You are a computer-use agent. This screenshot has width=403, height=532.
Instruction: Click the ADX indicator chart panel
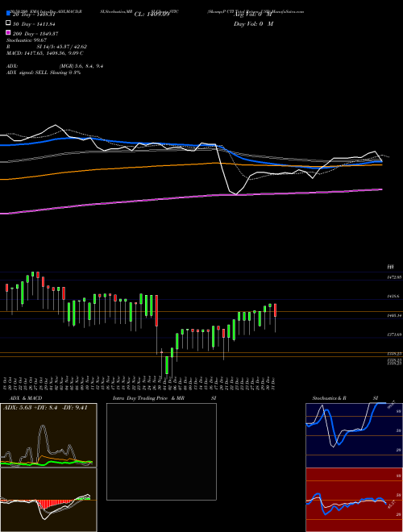[48, 435]
